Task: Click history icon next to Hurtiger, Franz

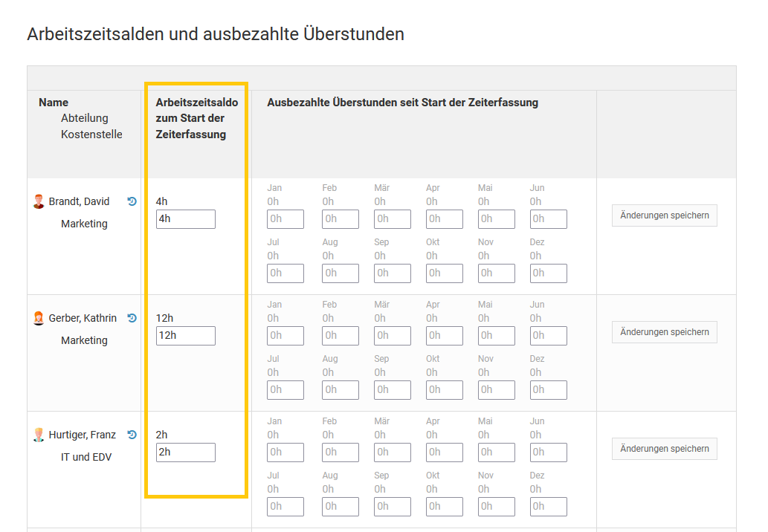Action: (132, 435)
